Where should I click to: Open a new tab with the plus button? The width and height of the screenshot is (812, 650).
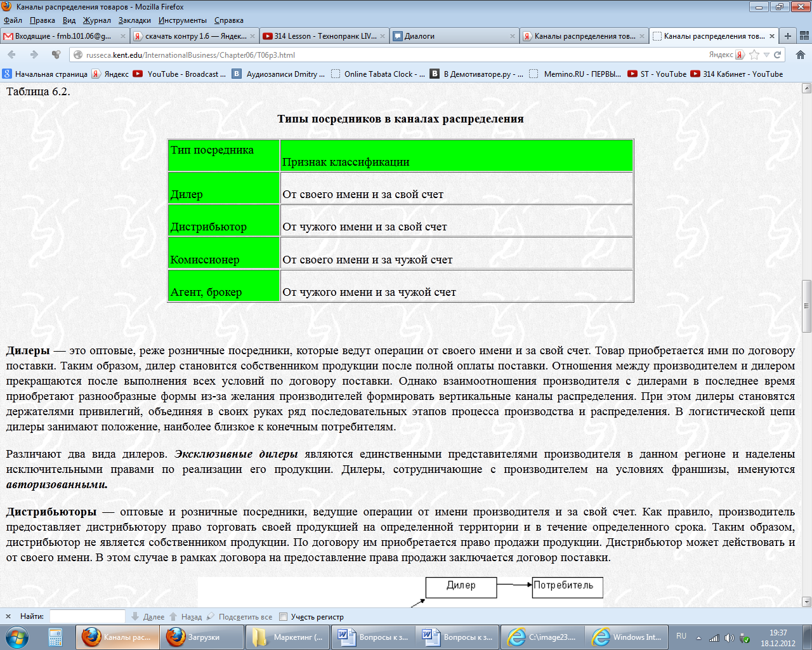click(787, 36)
